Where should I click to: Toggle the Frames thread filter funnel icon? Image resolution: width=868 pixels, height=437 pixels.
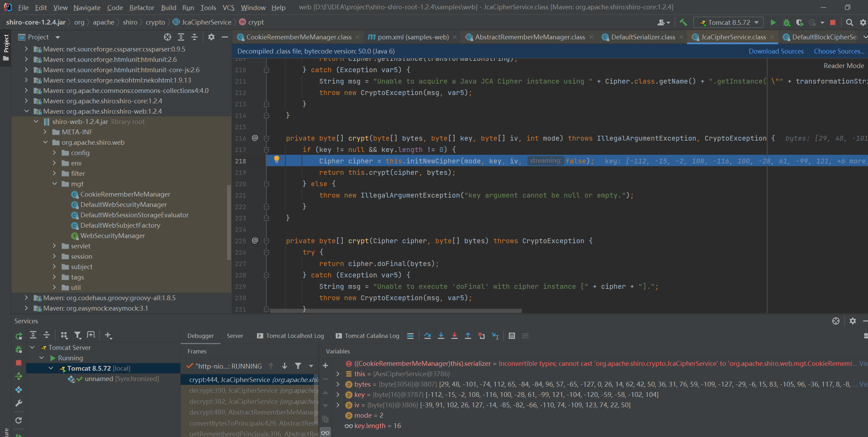(x=298, y=366)
